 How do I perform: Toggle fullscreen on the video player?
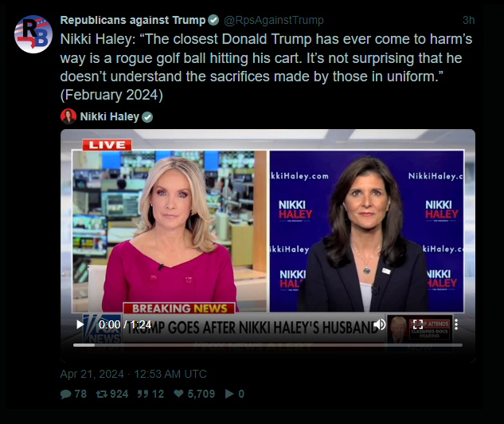418,324
